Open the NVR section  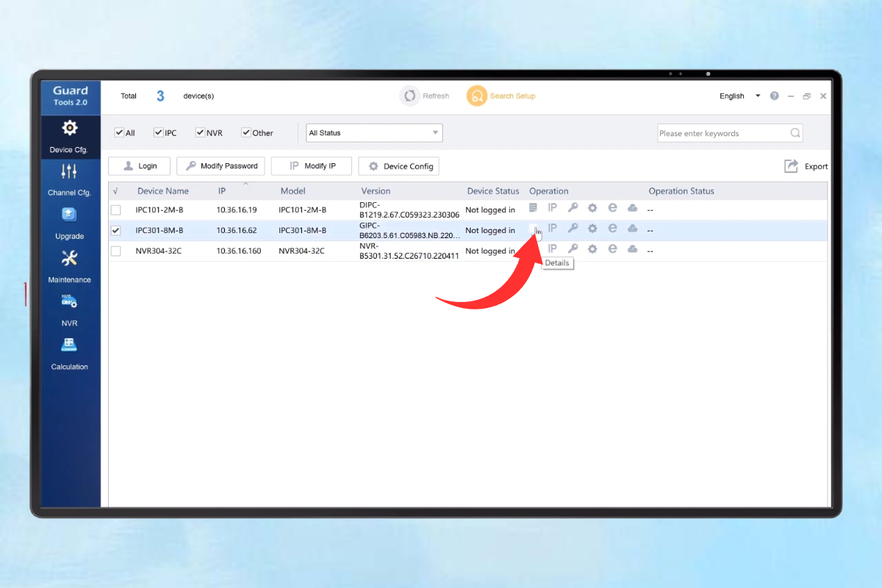[69, 310]
